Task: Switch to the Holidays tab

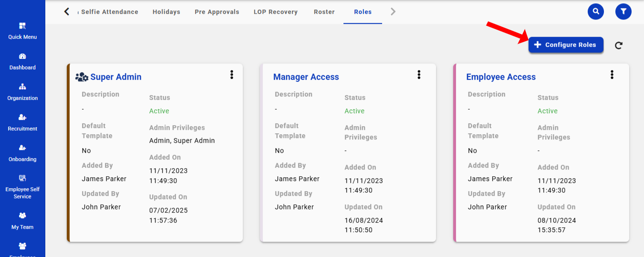Action: pos(166,12)
